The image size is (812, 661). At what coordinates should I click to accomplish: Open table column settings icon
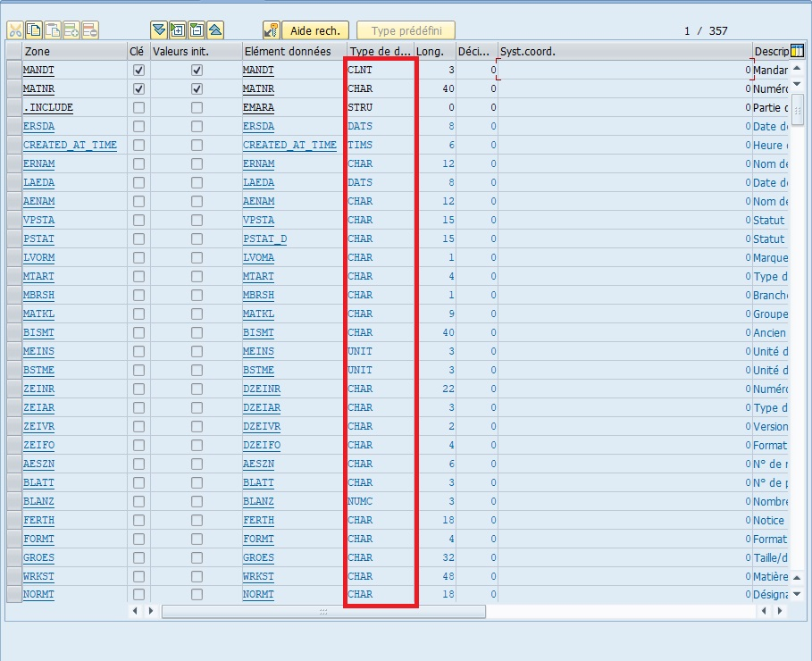pos(798,51)
